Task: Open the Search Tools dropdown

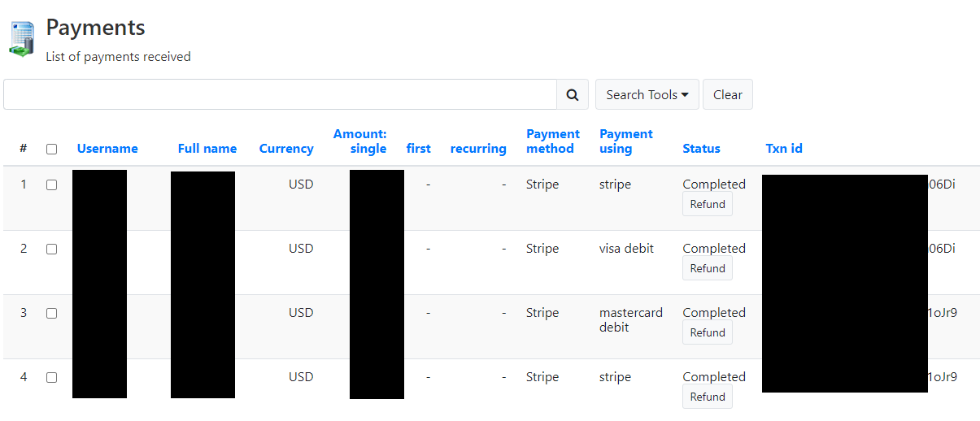Action: click(647, 94)
